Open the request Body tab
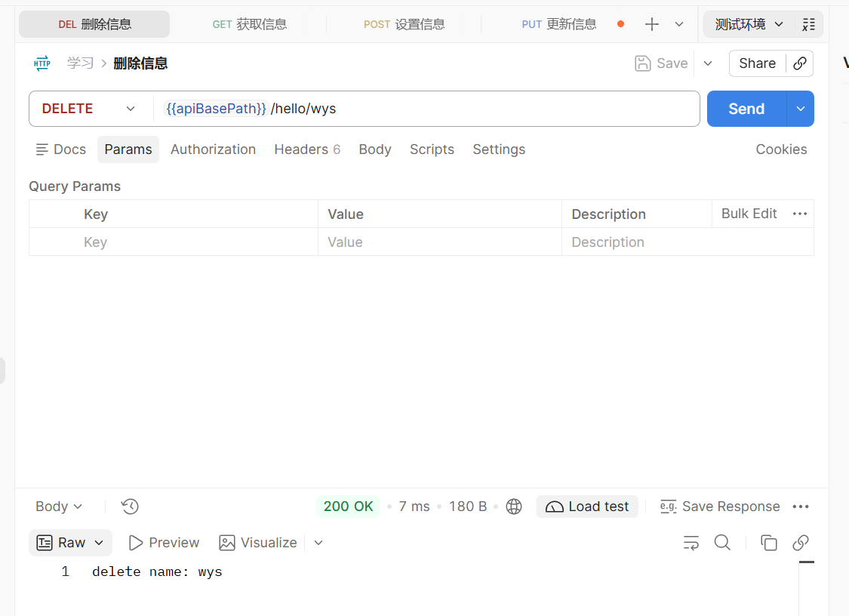This screenshot has width=849, height=616. pos(374,149)
